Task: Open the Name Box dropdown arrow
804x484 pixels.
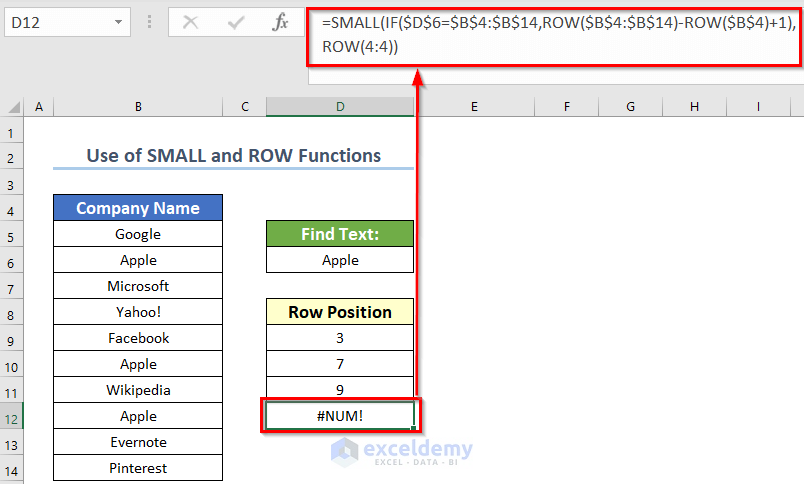Action: (x=118, y=22)
